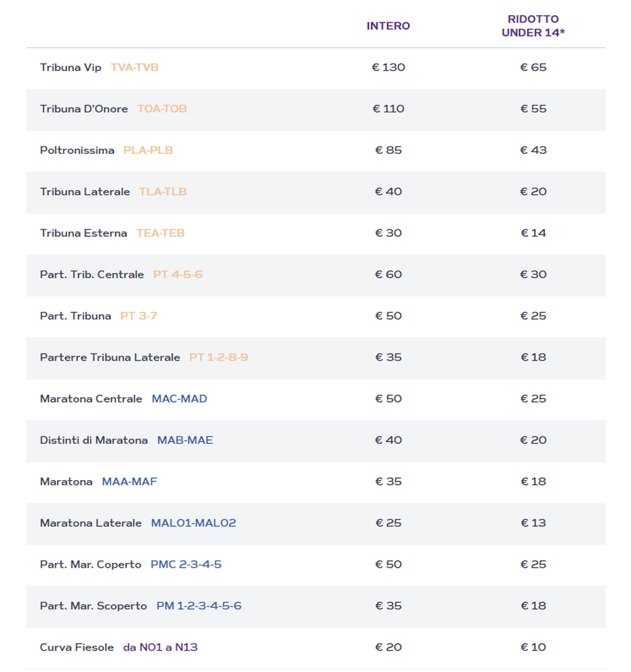
Task: Click the PMC 2-3-4-5 sector code
Action: 186,565
